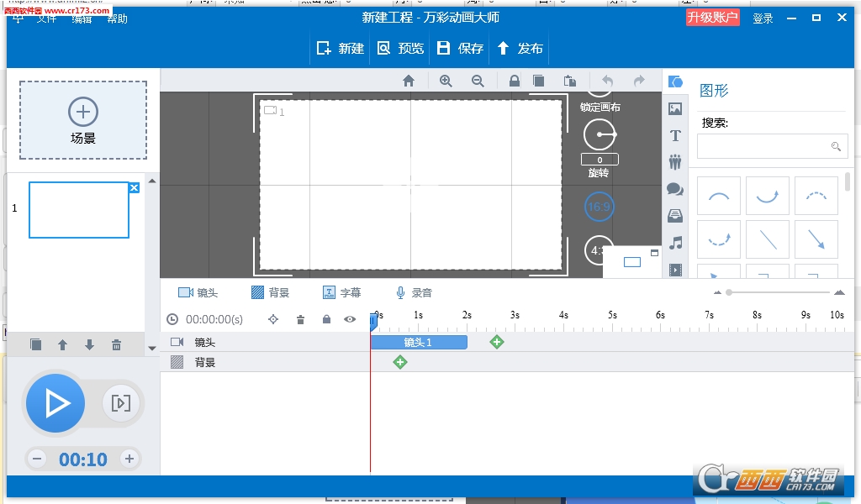Open the image library panel
The height and width of the screenshot is (504, 861).
[675, 108]
